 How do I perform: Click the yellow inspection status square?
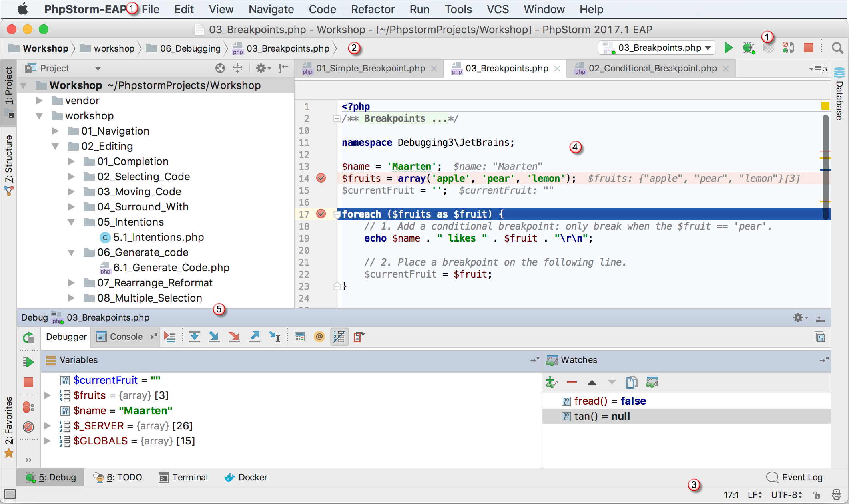[x=825, y=106]
